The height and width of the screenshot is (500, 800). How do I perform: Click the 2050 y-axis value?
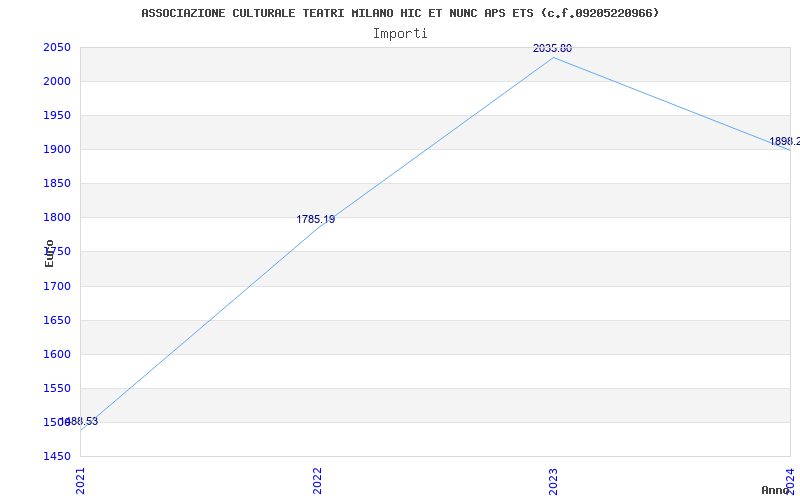click(x=57, y=47)
